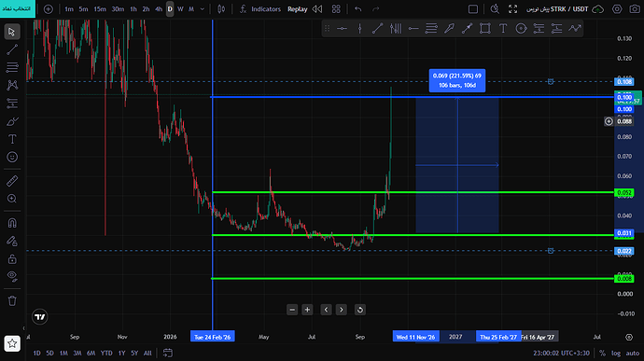Set date range to 1D

point(37,353)
